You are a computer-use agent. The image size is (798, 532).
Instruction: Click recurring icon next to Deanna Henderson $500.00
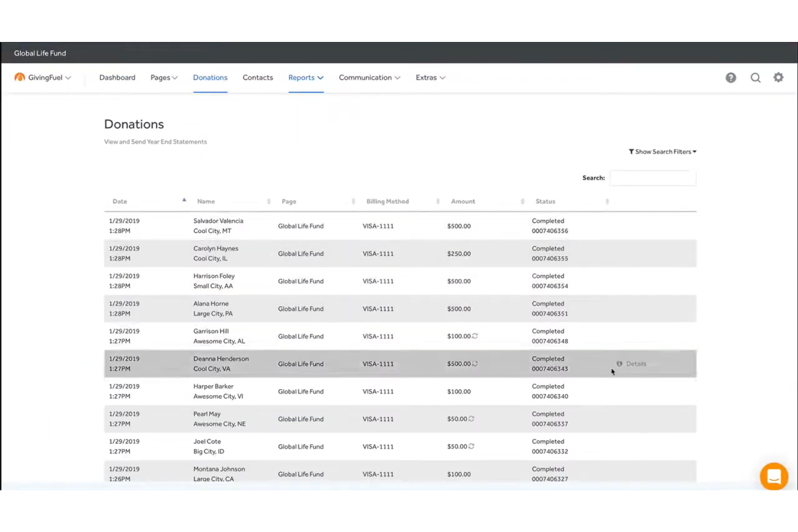[x=475, y=364]
